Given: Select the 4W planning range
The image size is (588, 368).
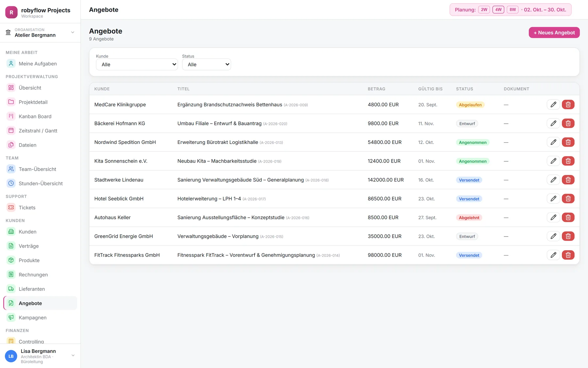Looking at the screenshot, I should 498,10.
